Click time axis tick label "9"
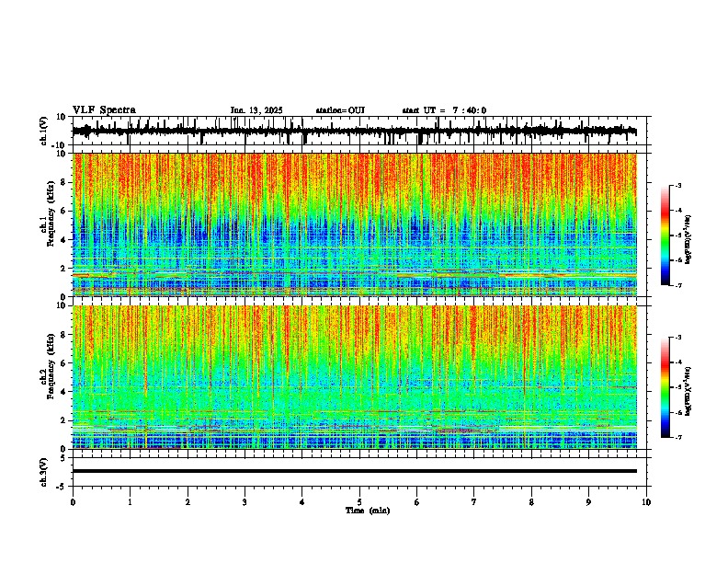The height and width of the screenshot is (563, 728). (x=588, y=502)
